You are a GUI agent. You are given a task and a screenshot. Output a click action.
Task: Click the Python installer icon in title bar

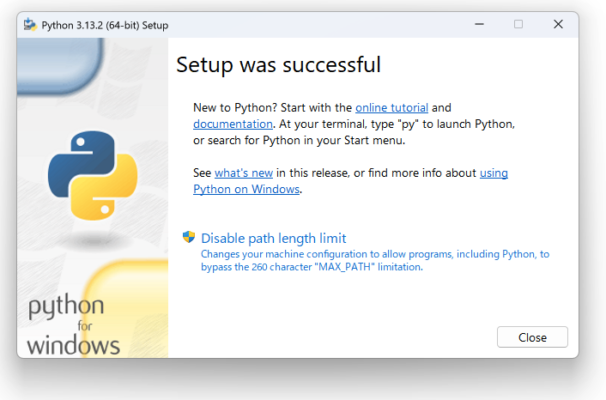click(x=30, y=25)
